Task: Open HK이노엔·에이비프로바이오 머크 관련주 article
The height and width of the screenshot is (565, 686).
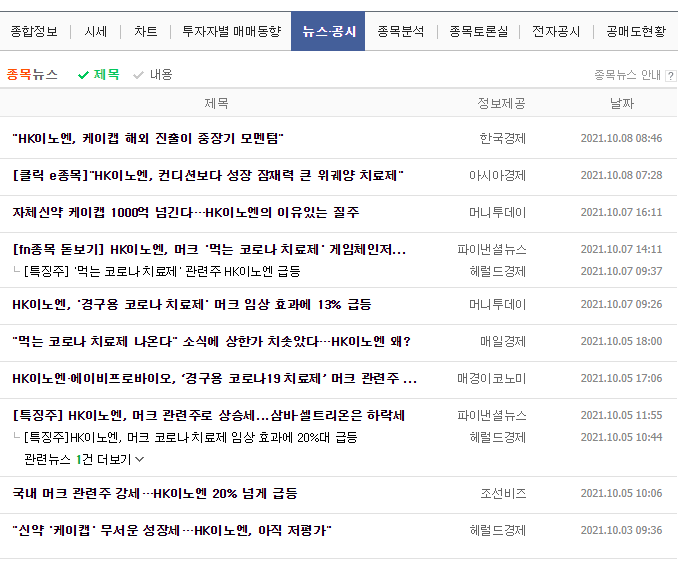Action: [214, 378]
